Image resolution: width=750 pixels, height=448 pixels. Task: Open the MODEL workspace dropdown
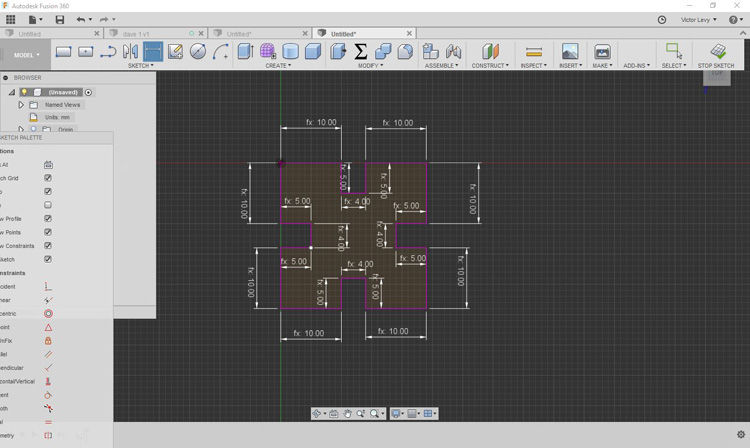26,55
